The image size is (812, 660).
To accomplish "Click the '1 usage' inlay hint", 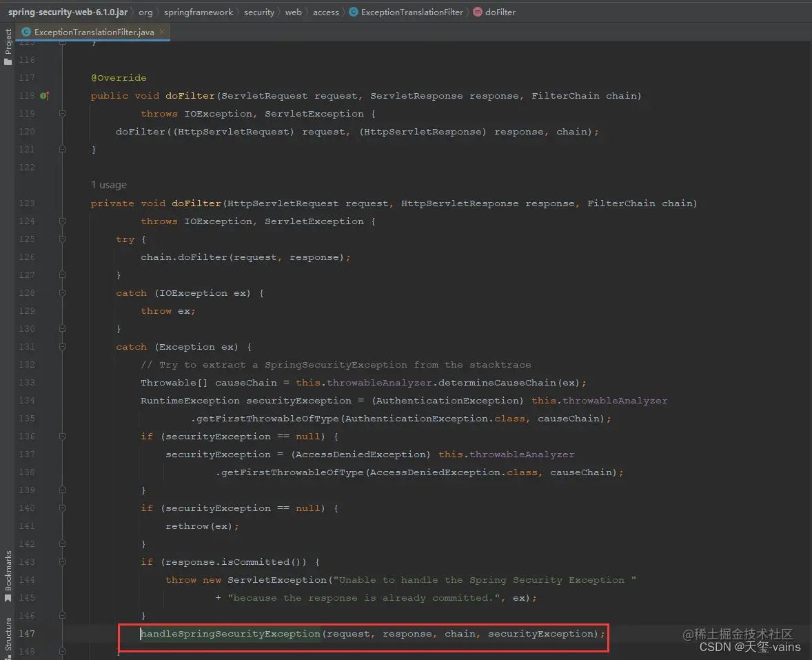I will coord(109,185).
